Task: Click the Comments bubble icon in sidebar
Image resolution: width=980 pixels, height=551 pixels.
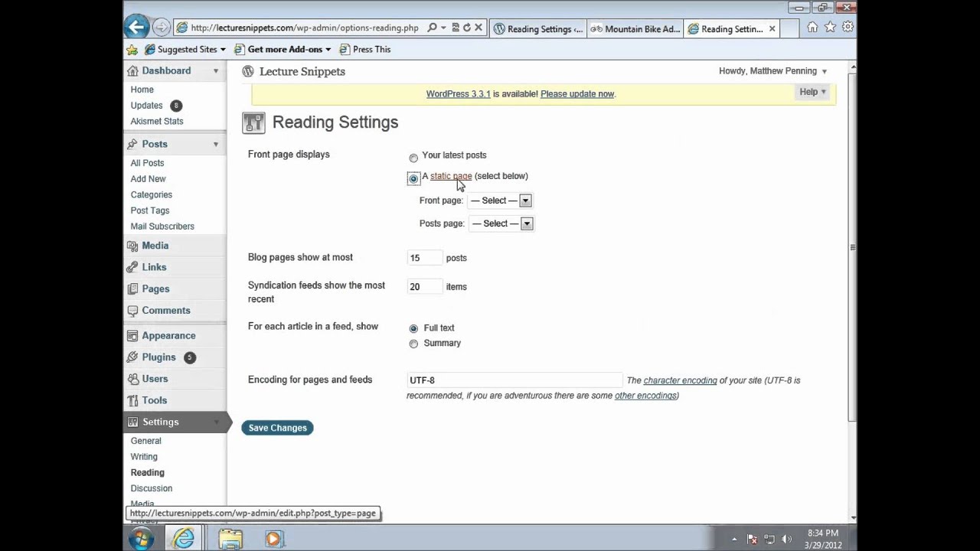Action: tap(132, 310)
